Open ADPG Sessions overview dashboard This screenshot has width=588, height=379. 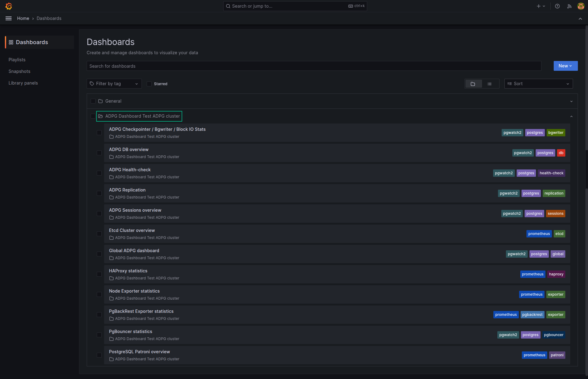[135, 210]
